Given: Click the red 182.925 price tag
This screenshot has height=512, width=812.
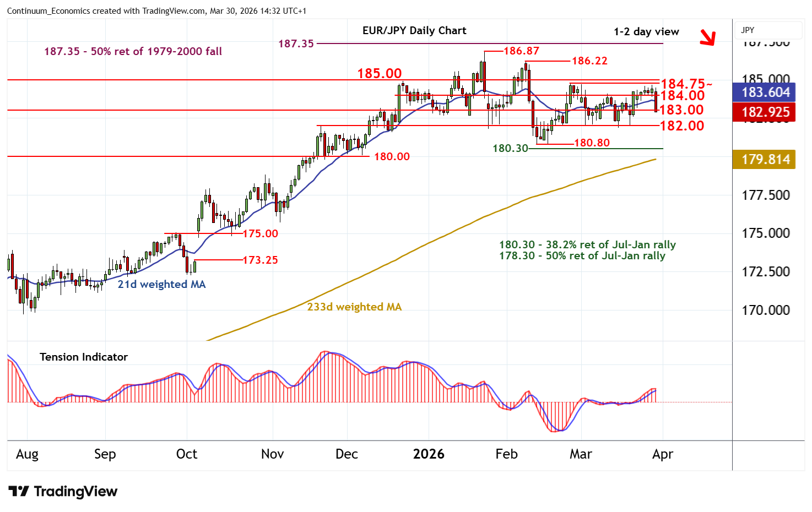Looking at the screenshot, I should pyautogui.click(x=766, y=112).
